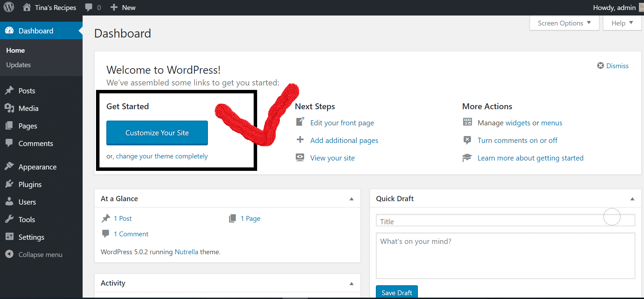644x299 pixels.
Task: Click the admin avatar in top bar
Action: tap(641, 8)
